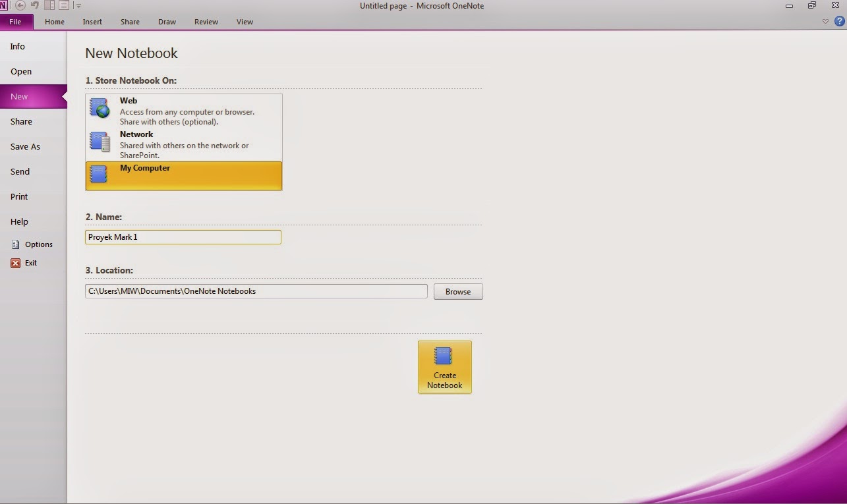
Task: Switch to the Share ribbon tab
Action: pyautogui.click(x=130, y=22)
